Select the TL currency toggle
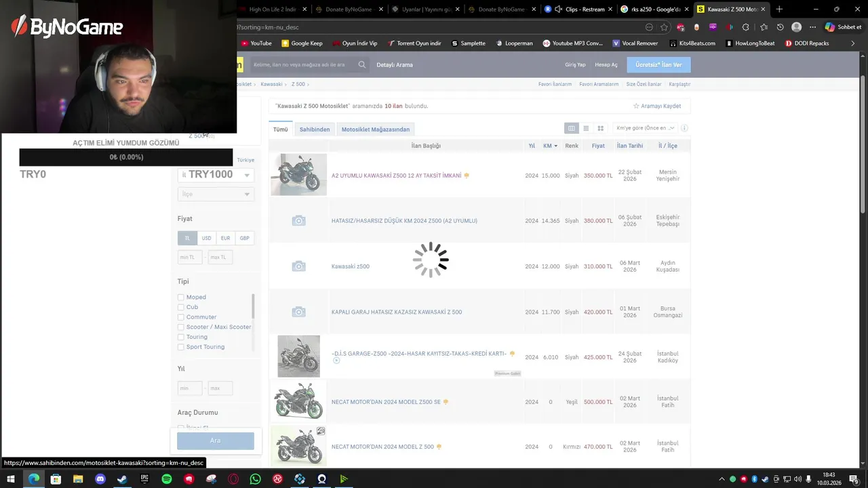Screen dimensions: 868x488 (x=187, y=238)
